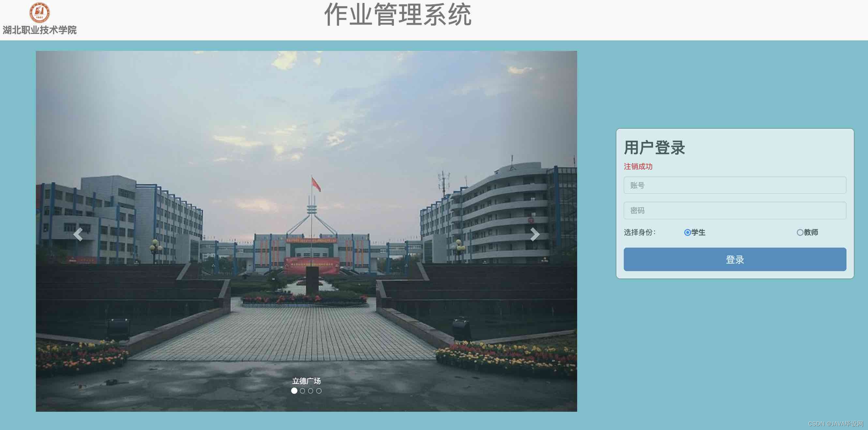
Task: Select the 学生 radio button
Action: [687, 232]
